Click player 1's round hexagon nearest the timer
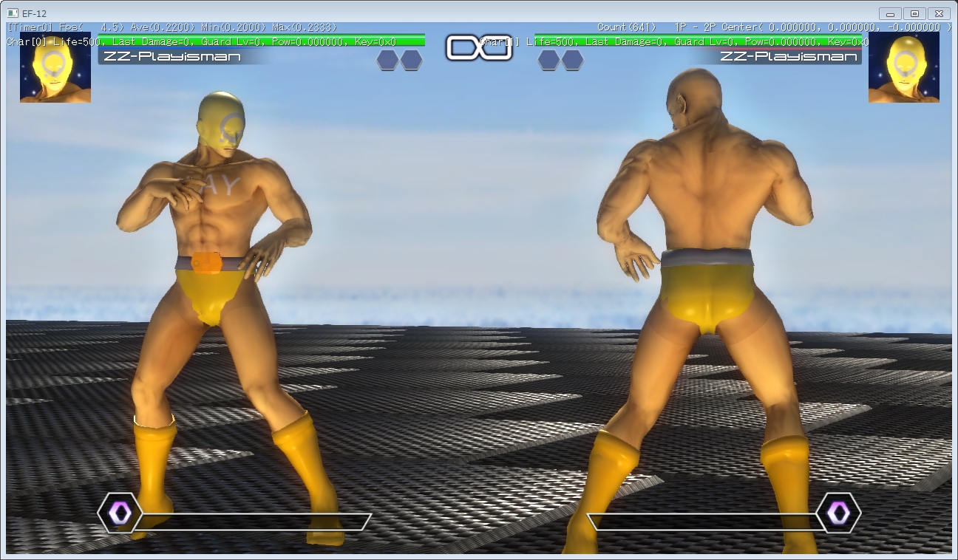 pyautogui.click(x=412, y=60)
